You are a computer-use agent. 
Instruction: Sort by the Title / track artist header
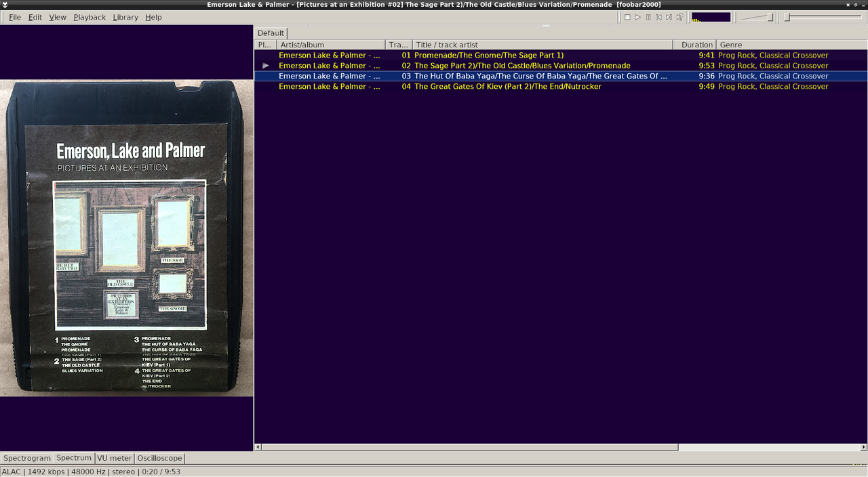point(542,45)
